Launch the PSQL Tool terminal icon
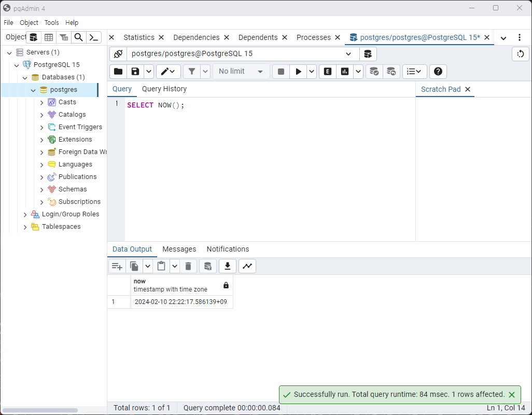The width and height of the screenshot is (532, 415). [x=94, y=37]
